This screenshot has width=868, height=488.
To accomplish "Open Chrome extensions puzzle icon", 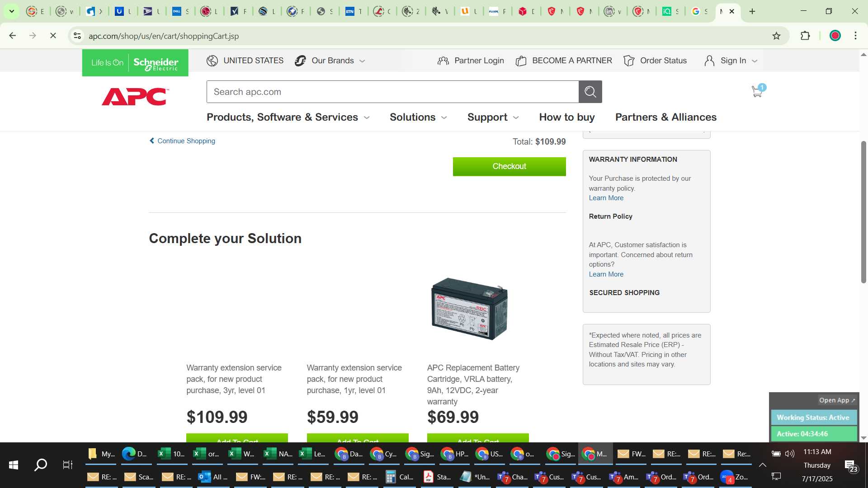I will [x=805, y=36].
